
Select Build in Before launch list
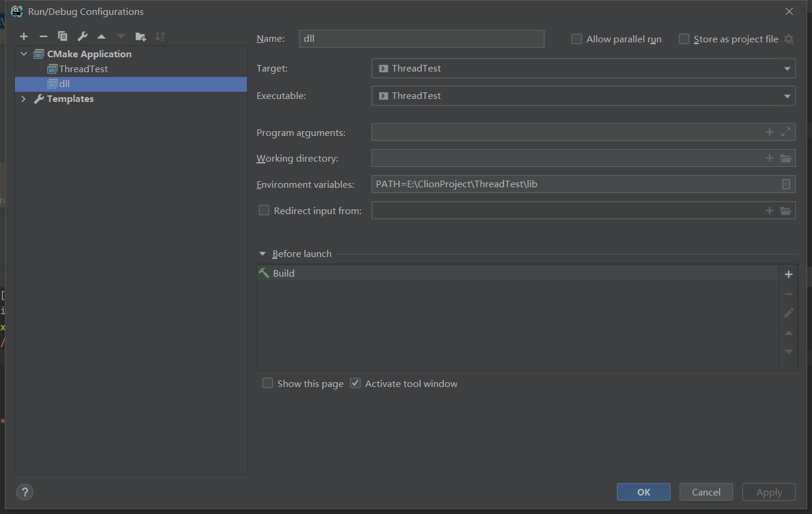click(x=283, y=274)
